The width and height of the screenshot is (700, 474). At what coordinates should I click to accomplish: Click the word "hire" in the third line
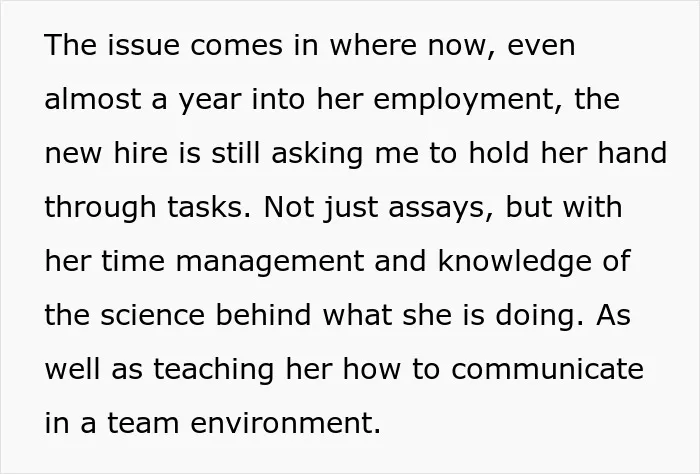click(141, 153)
